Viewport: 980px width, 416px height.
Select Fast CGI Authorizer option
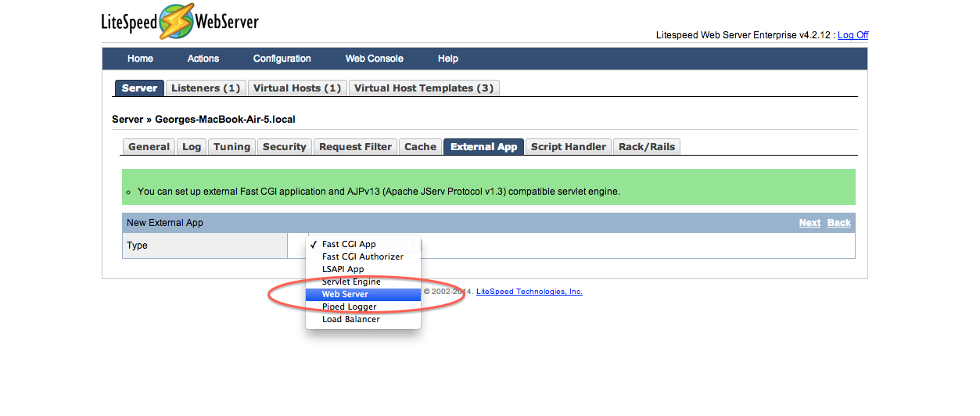363,256
